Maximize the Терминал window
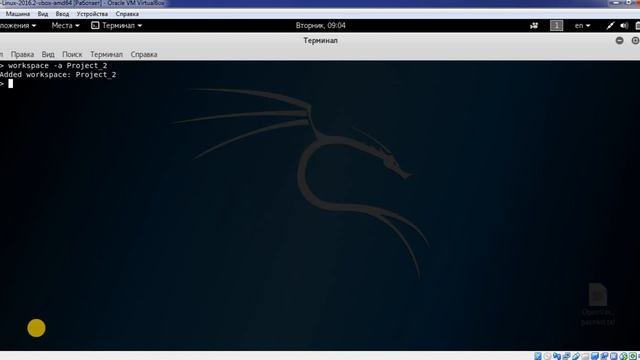Screen dimensions: 640x360 (x=635, y=40)
